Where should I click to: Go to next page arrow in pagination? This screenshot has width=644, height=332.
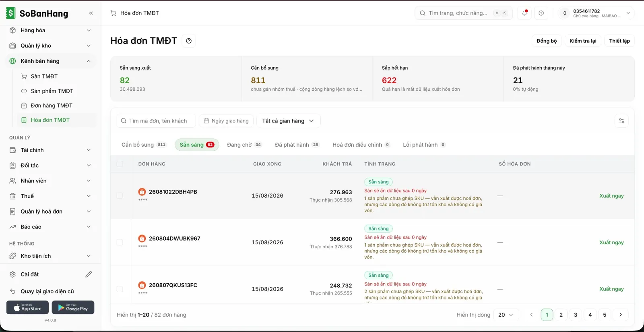coord(621,315)
